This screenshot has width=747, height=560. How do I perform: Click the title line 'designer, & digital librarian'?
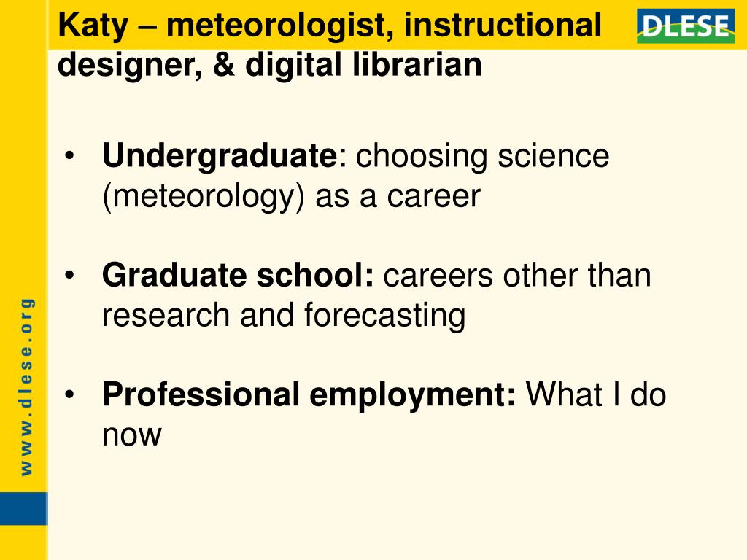coord(270,65)
